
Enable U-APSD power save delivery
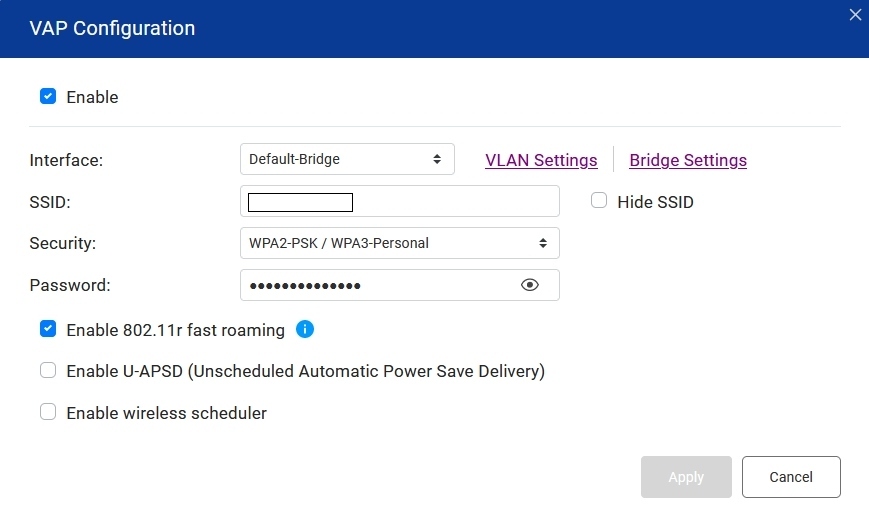48,370
